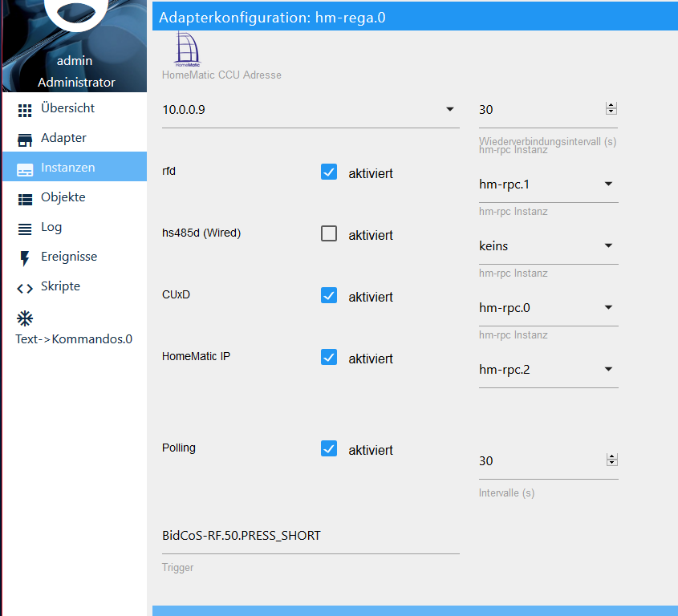Open the Objekte menu item
Image resolution: width=678 pixels, height=616 pixels.
(x=75, y=197)
